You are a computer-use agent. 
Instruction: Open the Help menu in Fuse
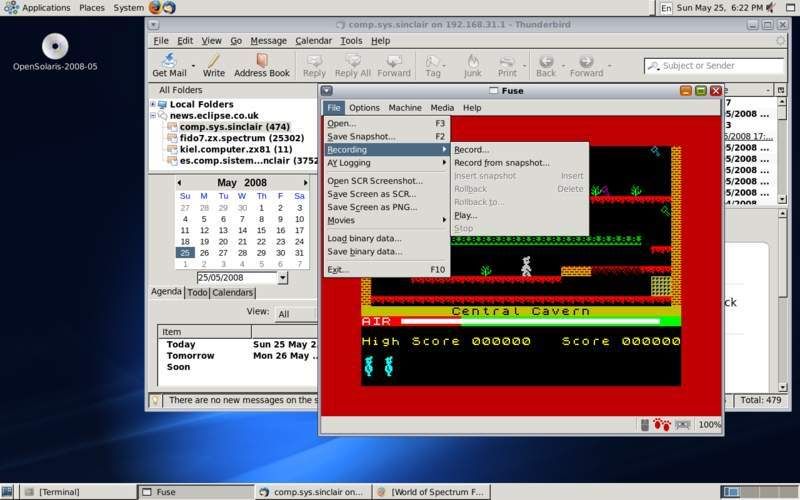click(472, 108)
